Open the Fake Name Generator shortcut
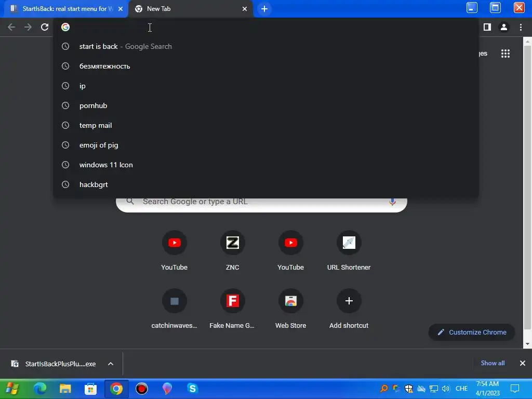 pos(232,309)
